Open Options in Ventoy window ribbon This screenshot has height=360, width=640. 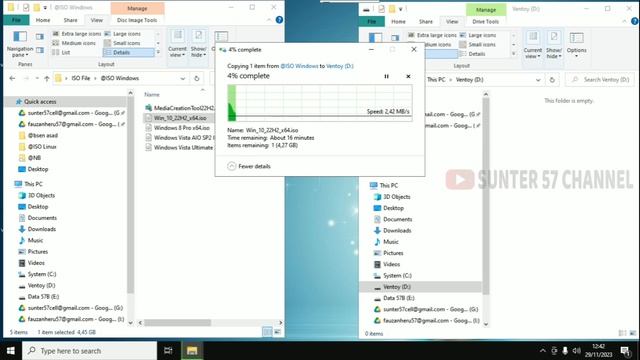coord(576,46)
